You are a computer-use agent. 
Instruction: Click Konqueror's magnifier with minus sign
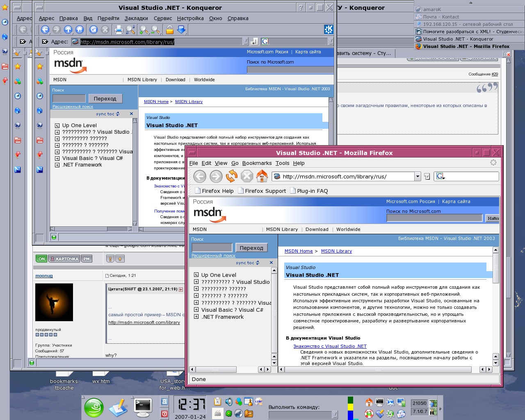(156, 30)
